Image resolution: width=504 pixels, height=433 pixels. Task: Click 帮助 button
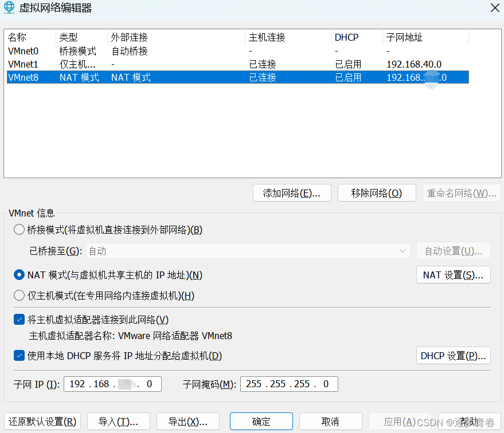click(x=469, y=422)
